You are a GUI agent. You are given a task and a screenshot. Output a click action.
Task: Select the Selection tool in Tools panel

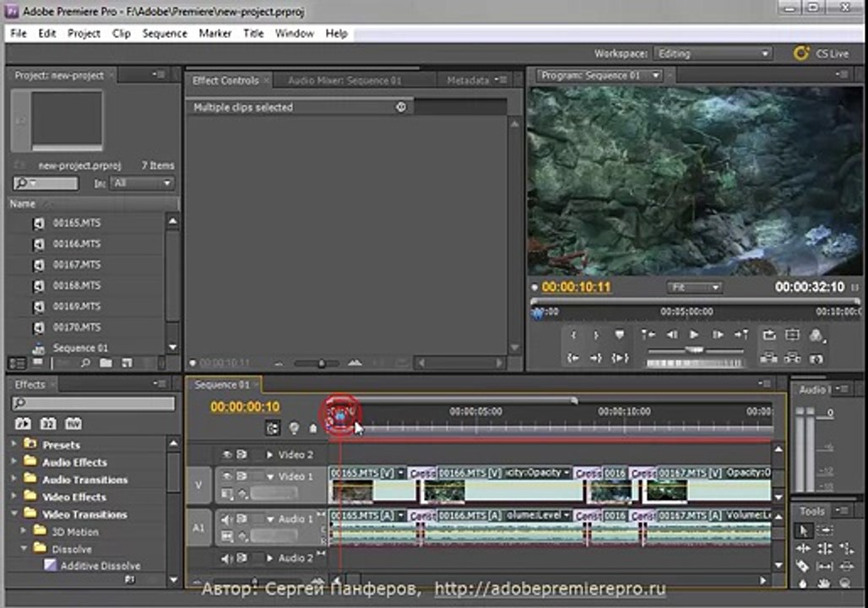point(803,530)
